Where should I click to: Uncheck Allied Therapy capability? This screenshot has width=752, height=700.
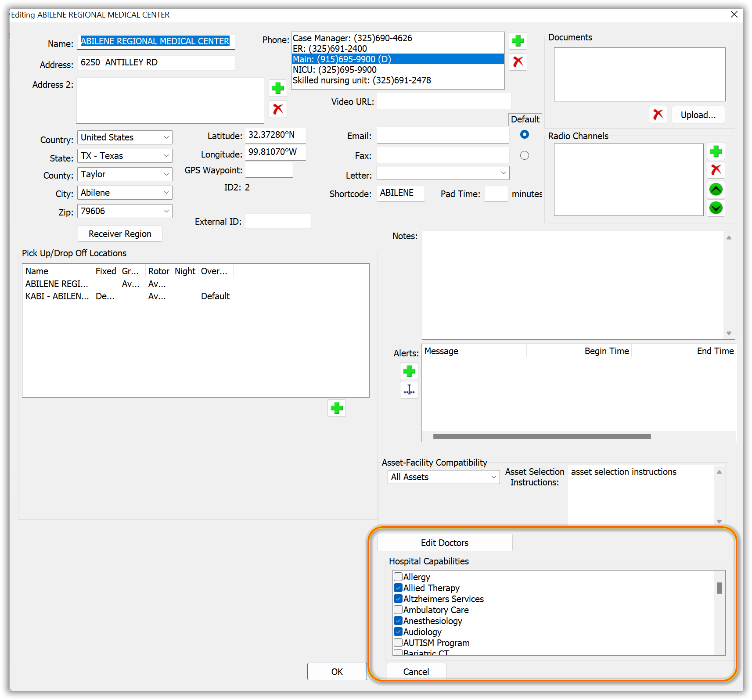pyautogui.click(x=398, y=588)
